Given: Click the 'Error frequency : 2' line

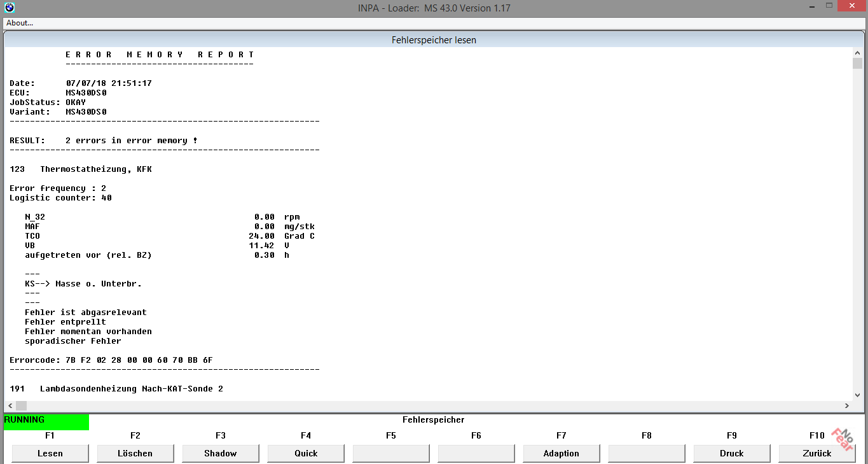Looking at the screenshot, I should [x=58, y=188].
